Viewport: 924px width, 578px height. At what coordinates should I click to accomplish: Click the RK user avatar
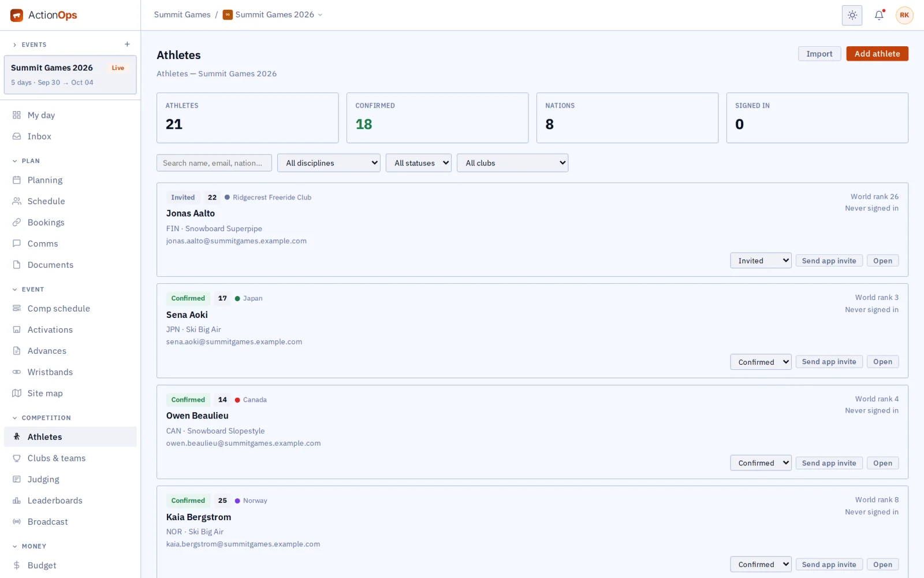(904, 15)
